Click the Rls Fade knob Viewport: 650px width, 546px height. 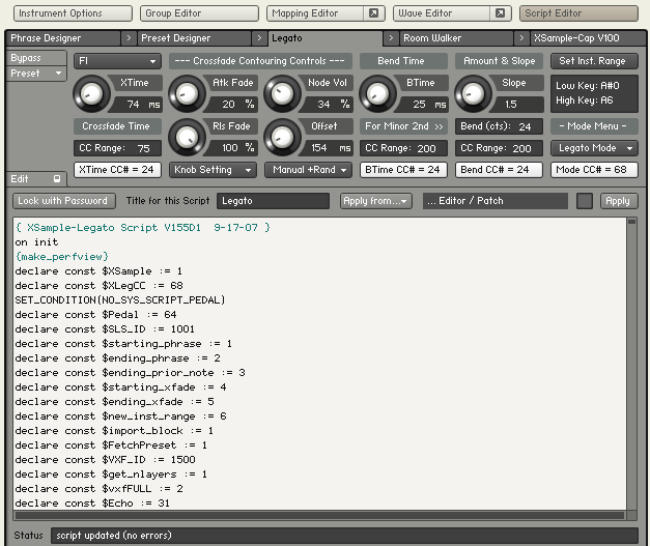click(187, 137)
